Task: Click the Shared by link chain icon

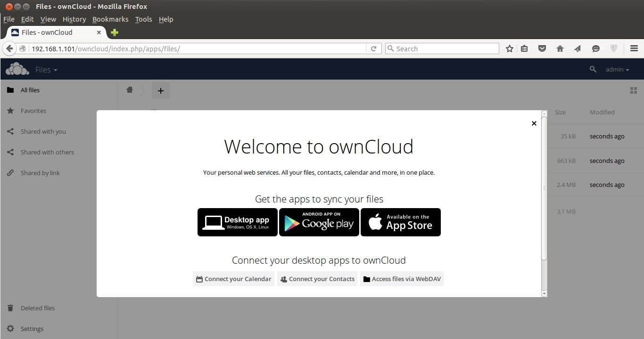Action: click(x=10, y=173)
